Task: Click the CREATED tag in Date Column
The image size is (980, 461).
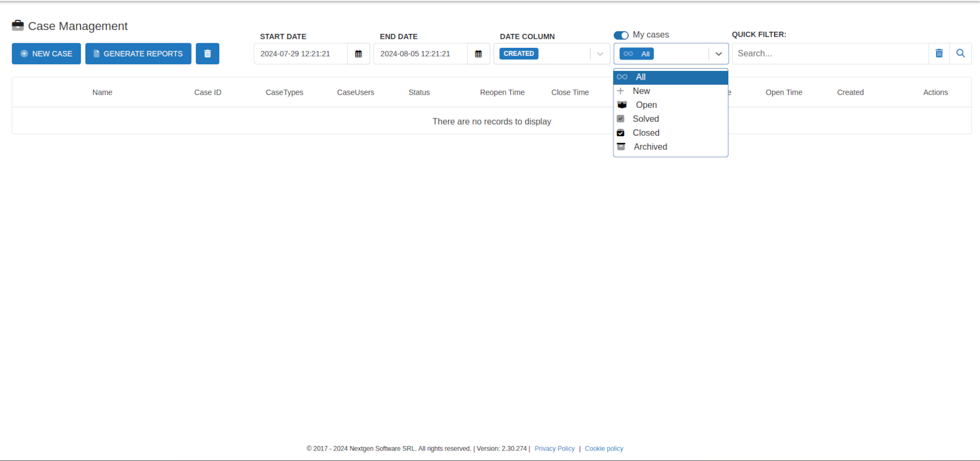Action: [519, 54]
